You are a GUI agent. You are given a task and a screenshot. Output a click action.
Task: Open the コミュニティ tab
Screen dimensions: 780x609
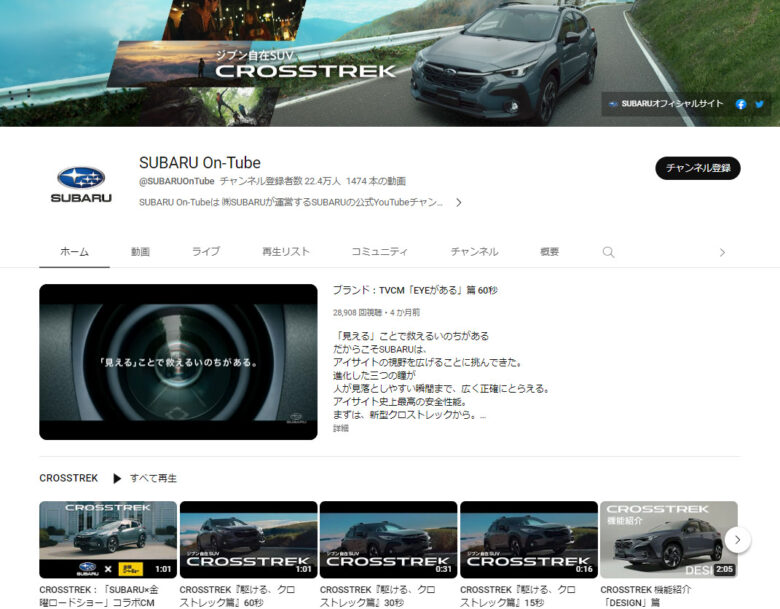[x=380, y=252]
